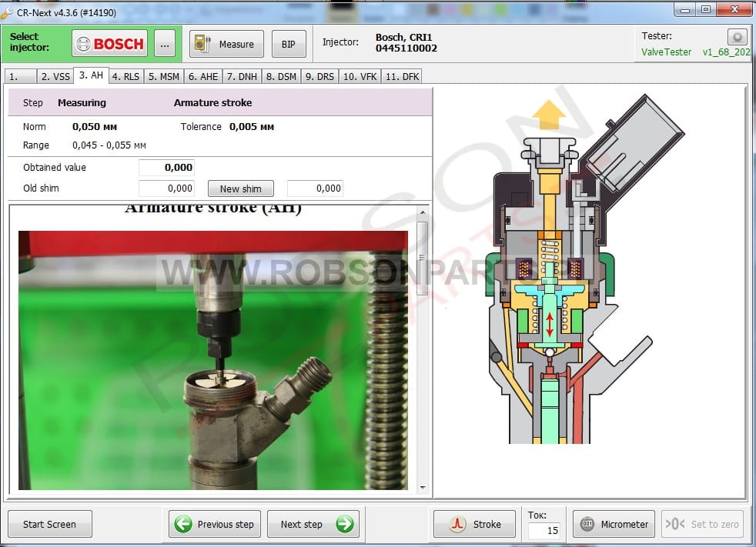
Task: Click the Stroke waveform button
Action: coord(474,524)
